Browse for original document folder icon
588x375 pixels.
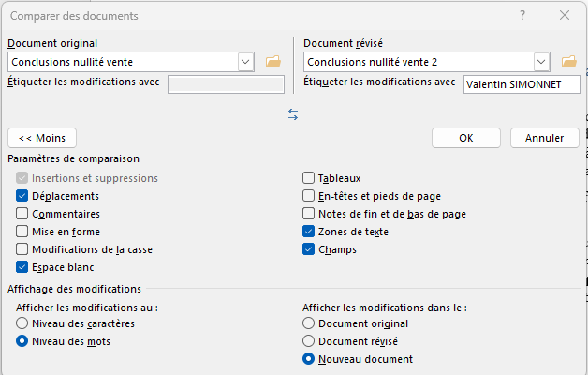(273, 62)
